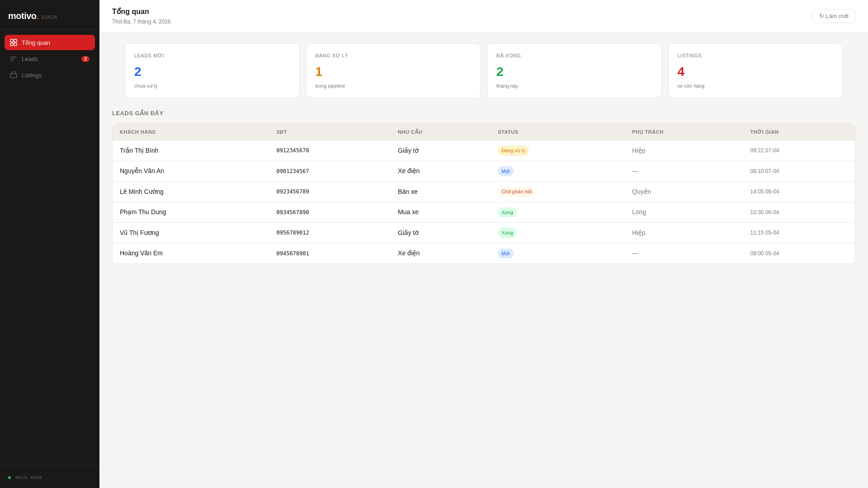Click phone number 0912345678

coord(293,150)
